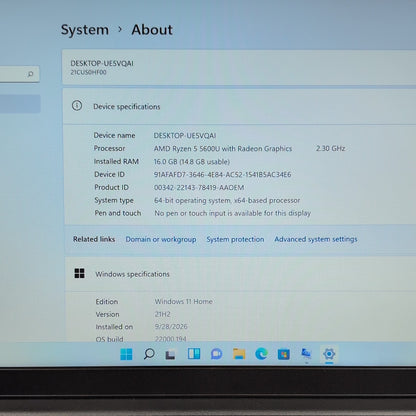416x416 pixels.
Task: Open the Chat icon on taskbar
Action: click(x=216, y=354)
